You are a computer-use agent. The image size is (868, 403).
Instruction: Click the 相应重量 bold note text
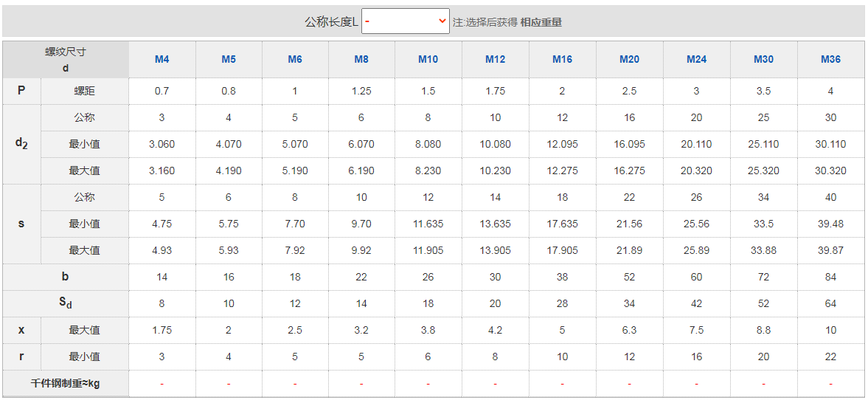[541, 22]
